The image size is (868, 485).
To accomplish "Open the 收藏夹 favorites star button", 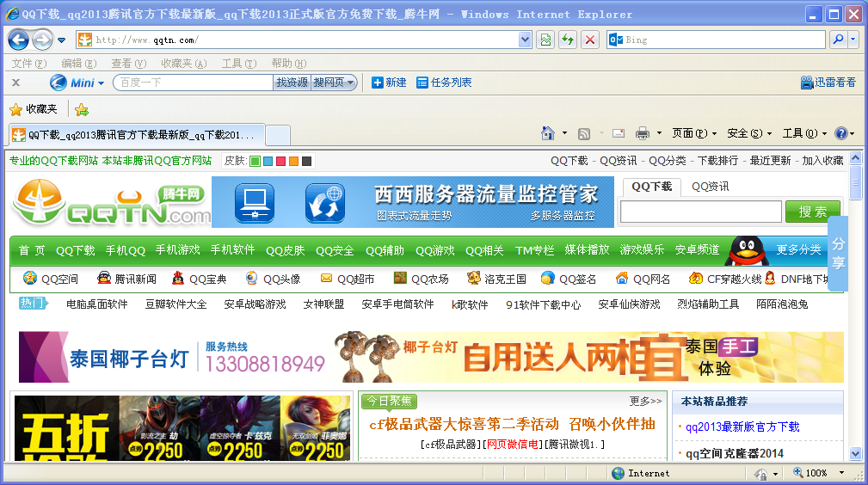I will [34, 109].
